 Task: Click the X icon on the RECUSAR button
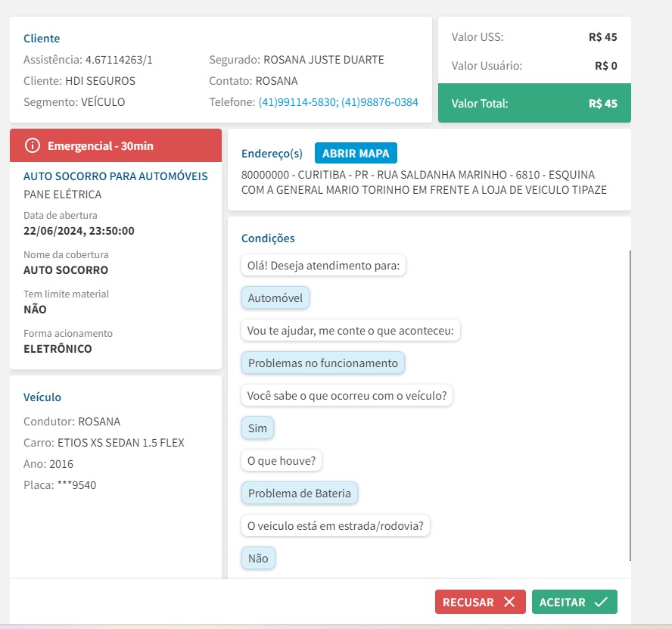point(509,603)
